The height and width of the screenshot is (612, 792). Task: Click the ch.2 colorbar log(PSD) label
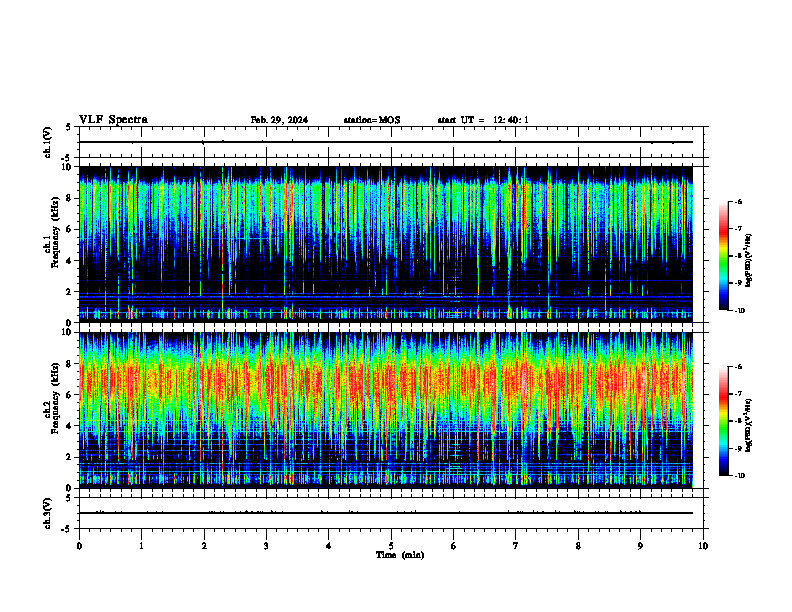pos(749,425)
